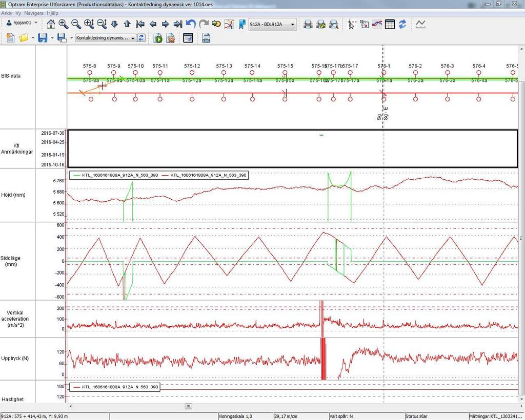Select the BIS-data panel label

pos(11,76)
